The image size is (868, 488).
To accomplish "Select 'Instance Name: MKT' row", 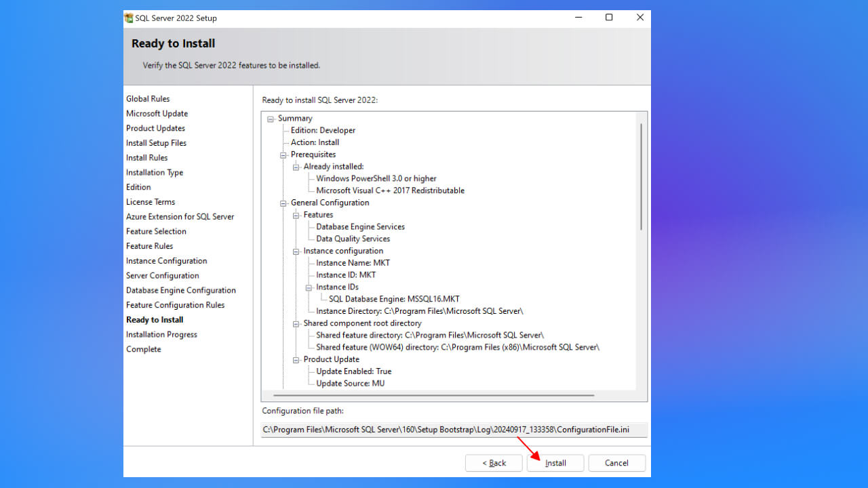I will [x=353, y=263].
